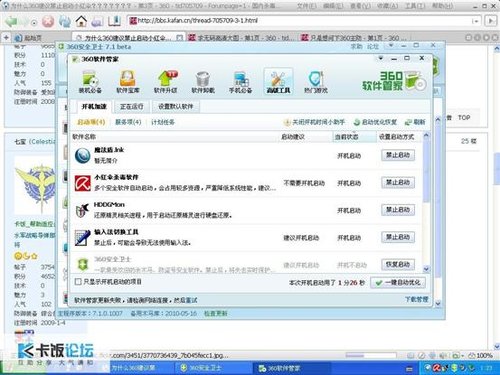Select 计划任务 sub-tab
This screenshot has width=500, height=375.
pyautogui.click(x=163, y=122)
